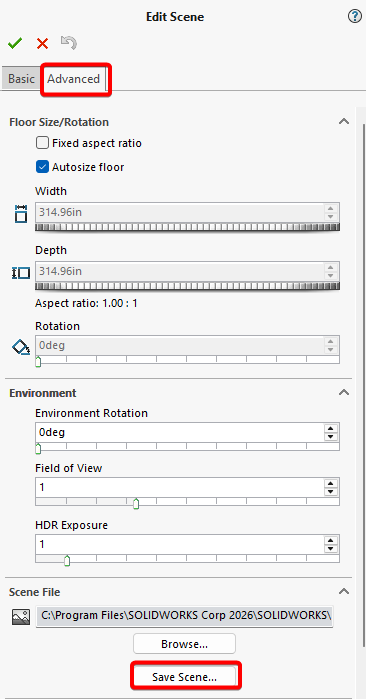366x699 pixels.
Task: Switch to the Basic tab
Action: pyautogui.click(x=21, y=79)
